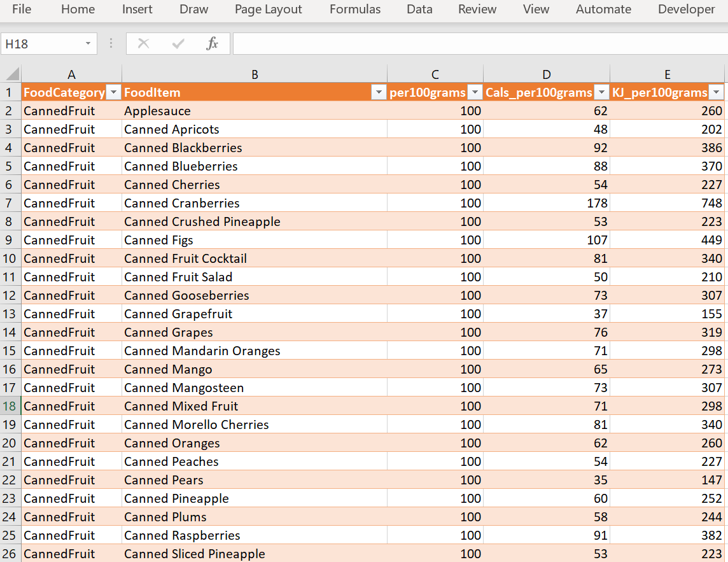
Task: Open the File menu
Action: (22, 10)
